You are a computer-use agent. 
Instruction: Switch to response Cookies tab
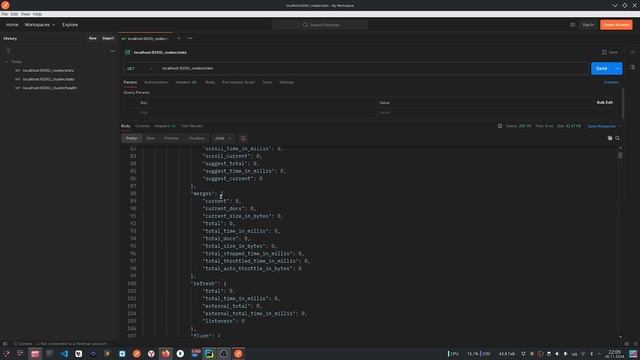pos(142,126)
